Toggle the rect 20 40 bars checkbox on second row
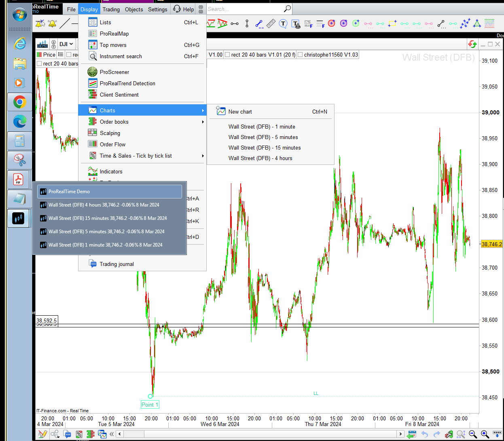 pos(39,63)
